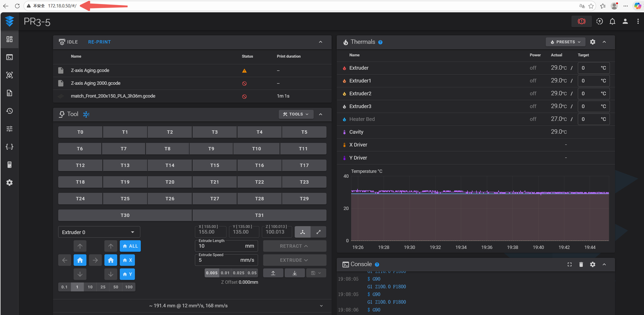Viewport: 644px width, 315px height.
Task: Open the Extruder 0 dropdown
Action: [x=99, y=232]
